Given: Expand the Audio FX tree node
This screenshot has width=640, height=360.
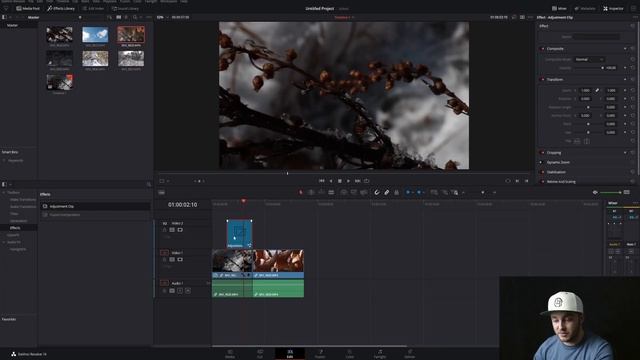Looking at the screenshot, I should (x=4, y=242).
